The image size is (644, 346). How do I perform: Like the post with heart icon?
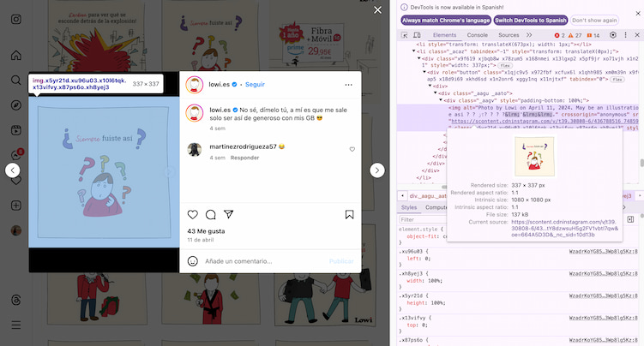click(193, 214)
